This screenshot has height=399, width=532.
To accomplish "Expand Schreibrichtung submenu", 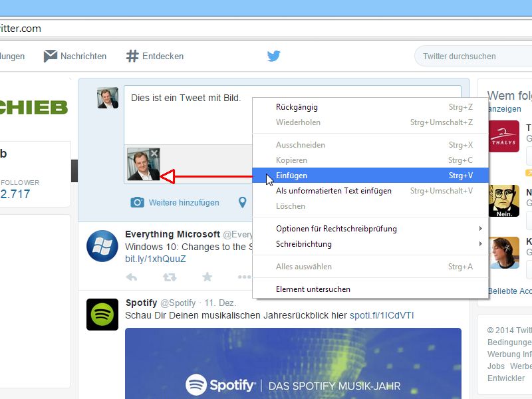I will [370, 244].
